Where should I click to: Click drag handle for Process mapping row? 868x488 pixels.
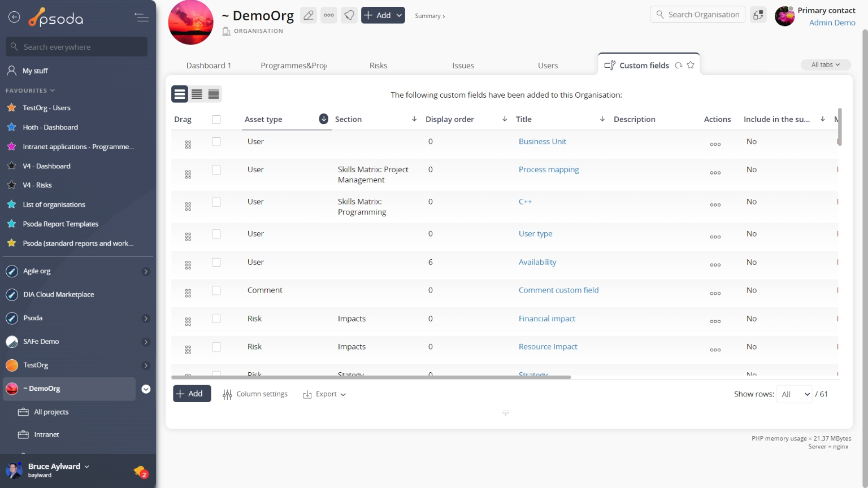[188, 175]
